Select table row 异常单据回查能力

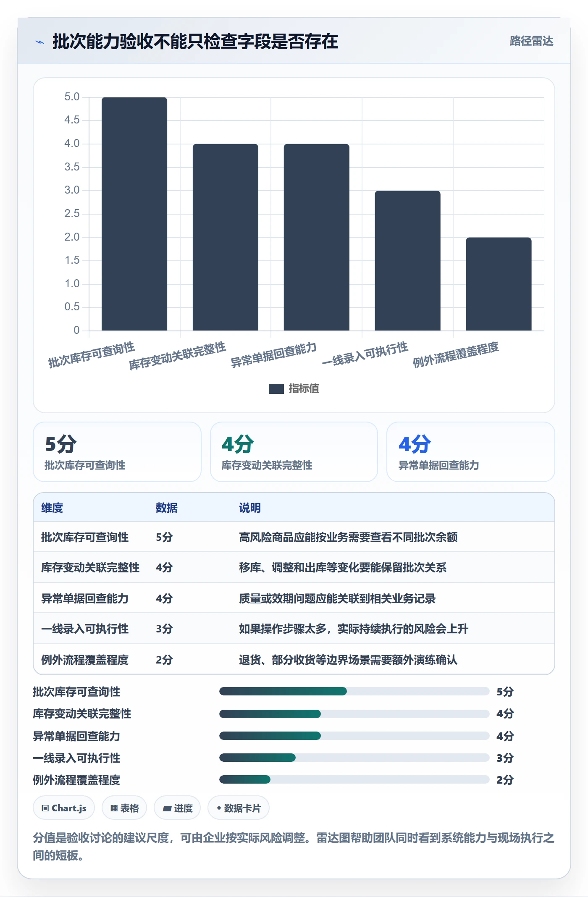click(x=294, y=598)
